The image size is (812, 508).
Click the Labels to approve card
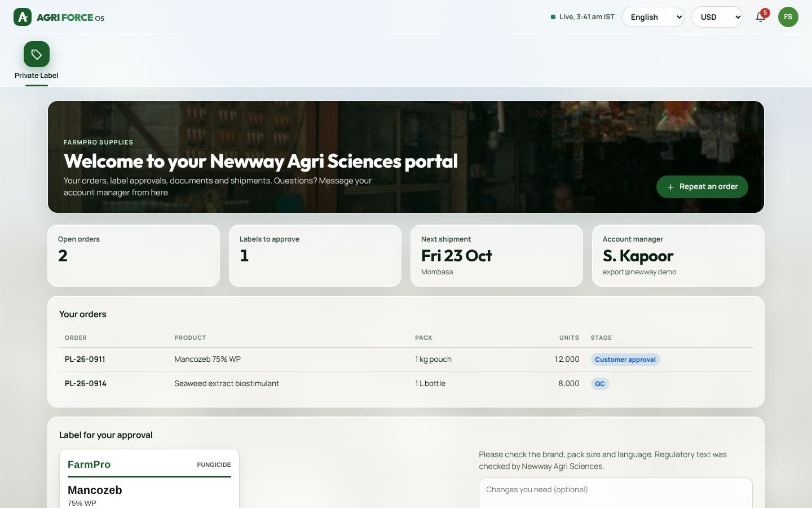click(x=315, y=256)
